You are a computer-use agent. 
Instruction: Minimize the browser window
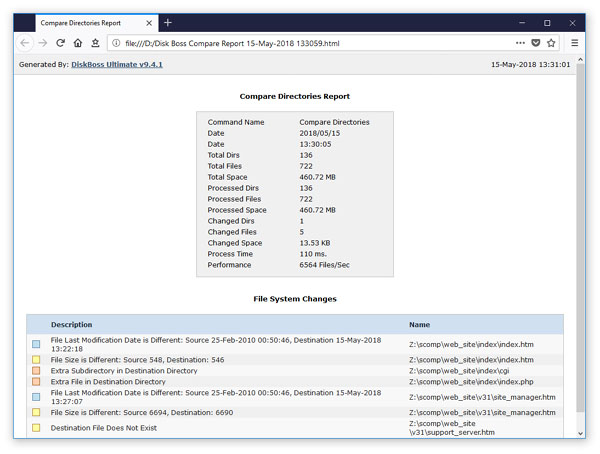[522, 23]
